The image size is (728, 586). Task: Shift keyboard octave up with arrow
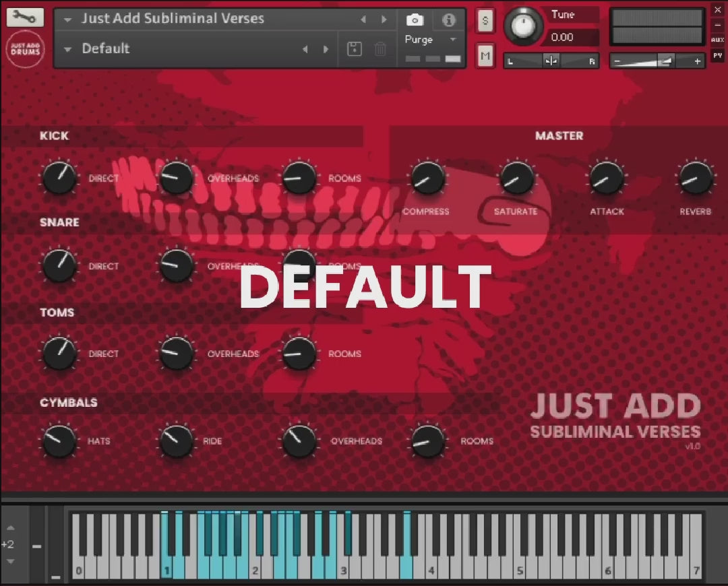10,528
